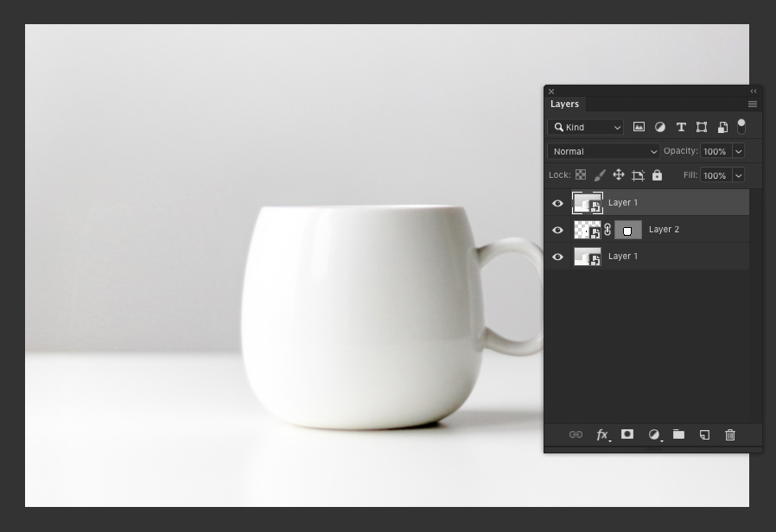
Task: Select the top Layer 1 thumbnail
Action: (x=588, y=203)
